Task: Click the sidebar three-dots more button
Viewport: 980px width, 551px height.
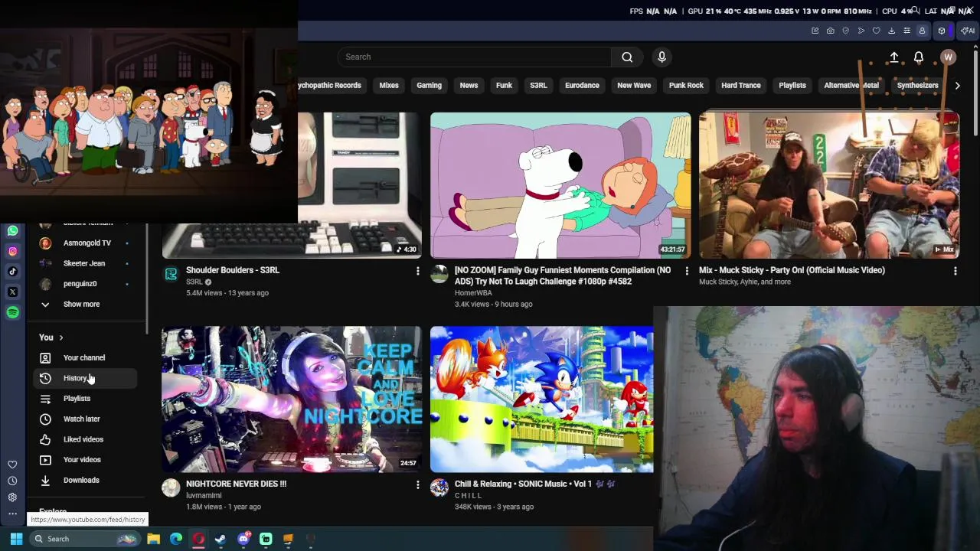Action: [12, 514]
